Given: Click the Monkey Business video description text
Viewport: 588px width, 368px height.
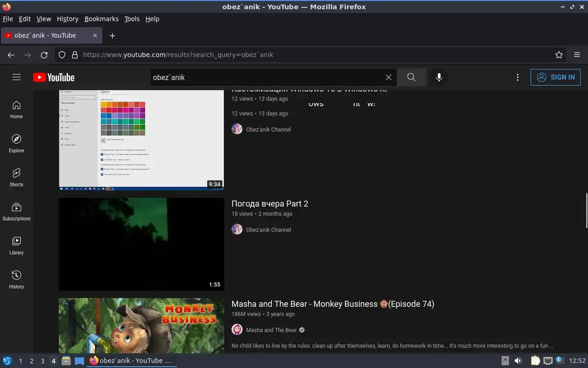Looking at the screenshot, I should coord(393,346).
